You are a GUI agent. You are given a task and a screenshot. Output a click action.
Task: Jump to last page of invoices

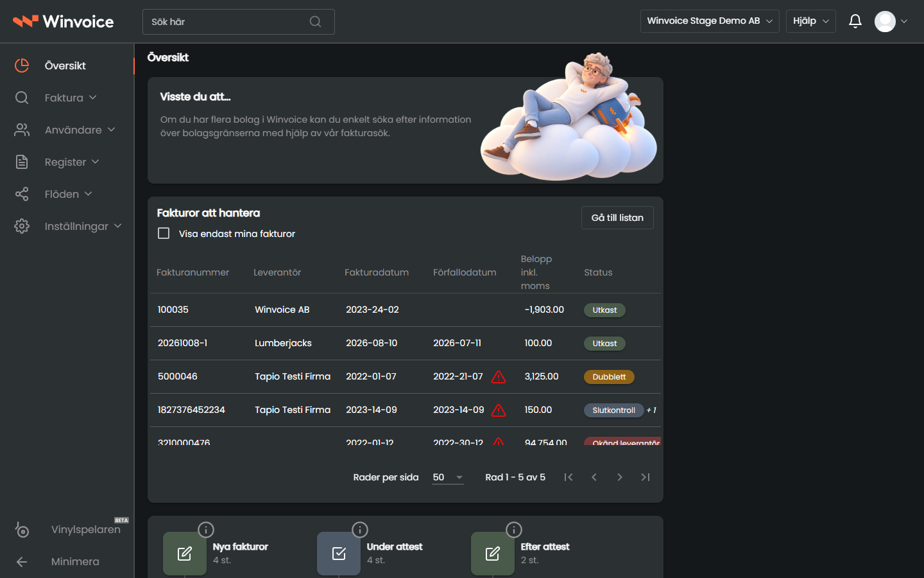tap(646, 477)
